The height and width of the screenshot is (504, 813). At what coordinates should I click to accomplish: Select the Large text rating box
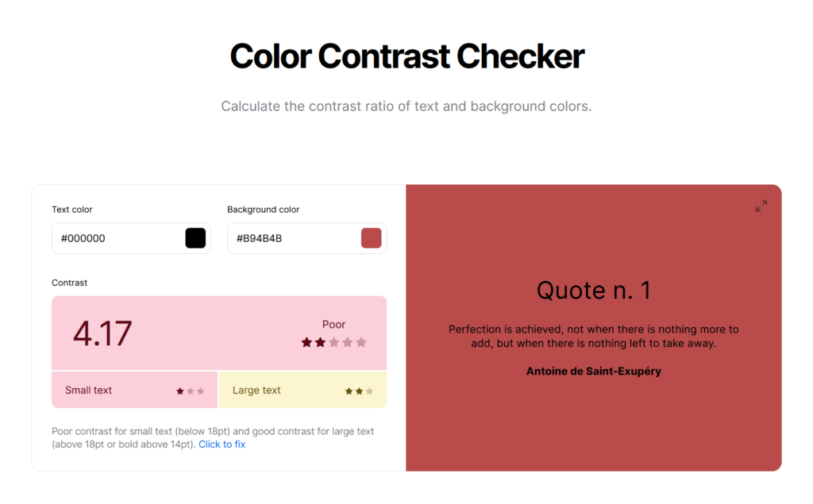coord(302,390)
